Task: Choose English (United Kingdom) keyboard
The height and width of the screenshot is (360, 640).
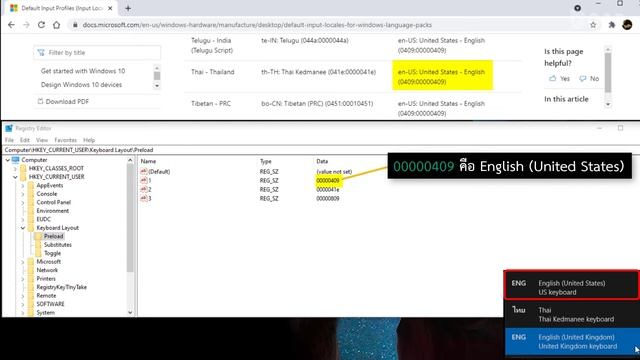Action: pos(571,342)
